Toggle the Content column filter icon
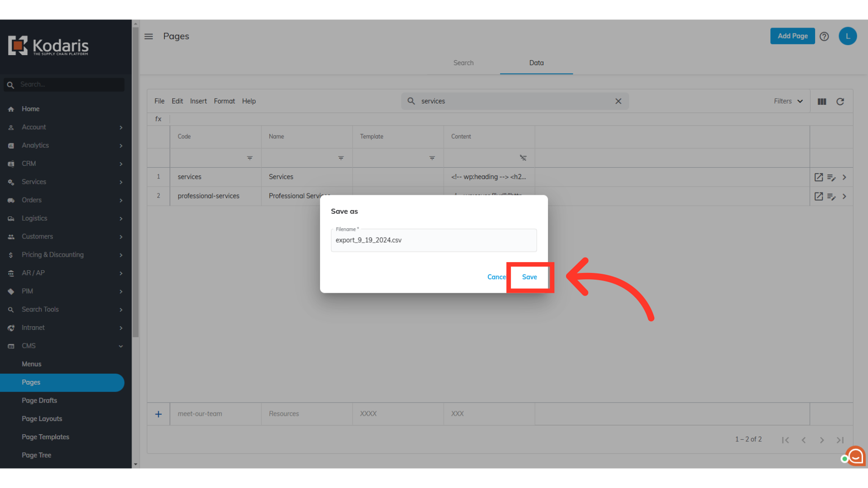 click(x=523, y=158)
